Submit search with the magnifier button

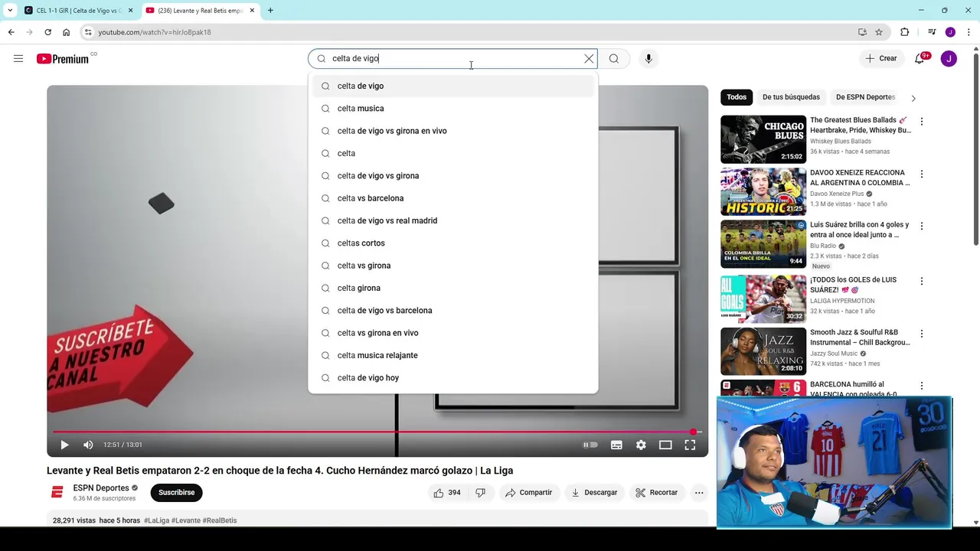click(614, 59)
